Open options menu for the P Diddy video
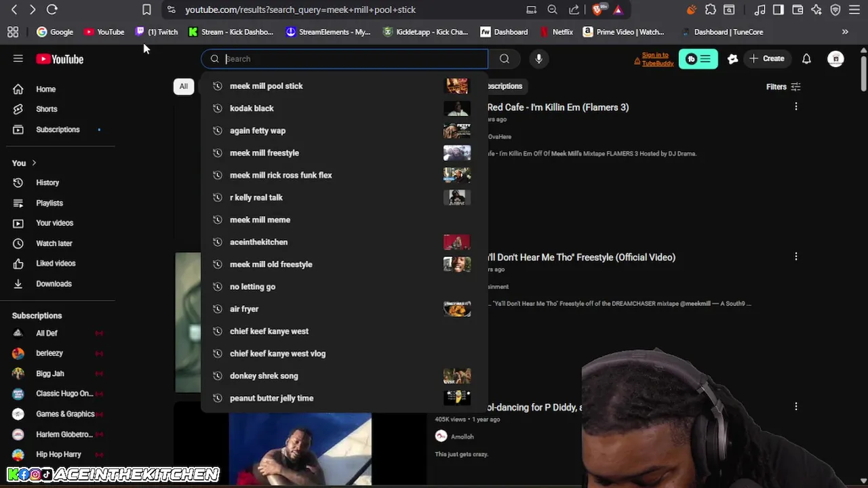The width and height of the screenshot is (868, 488). 796,407
